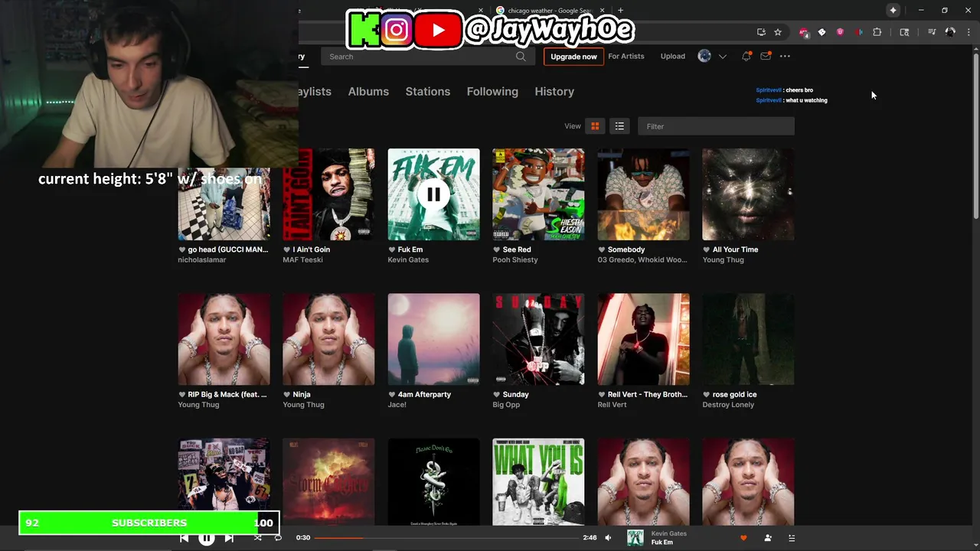Toggle like heart on I Ain't Goin
The height and width of the screenshot is (551, 980).
[286, 249]
